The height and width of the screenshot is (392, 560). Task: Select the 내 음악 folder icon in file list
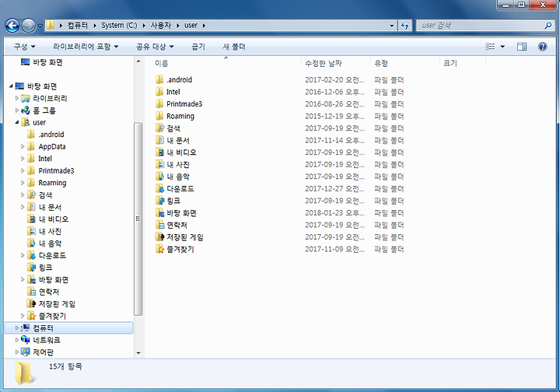coord(159,177)
